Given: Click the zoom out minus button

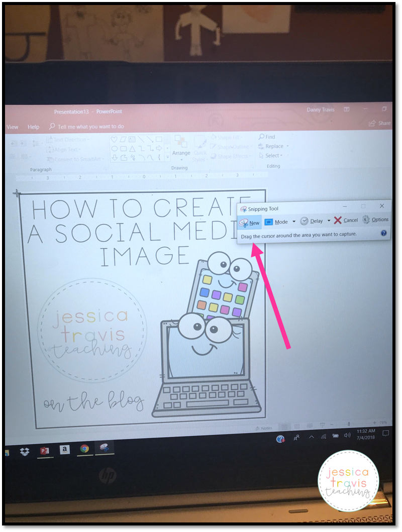Looking at the screenshot, I should 332,424.
